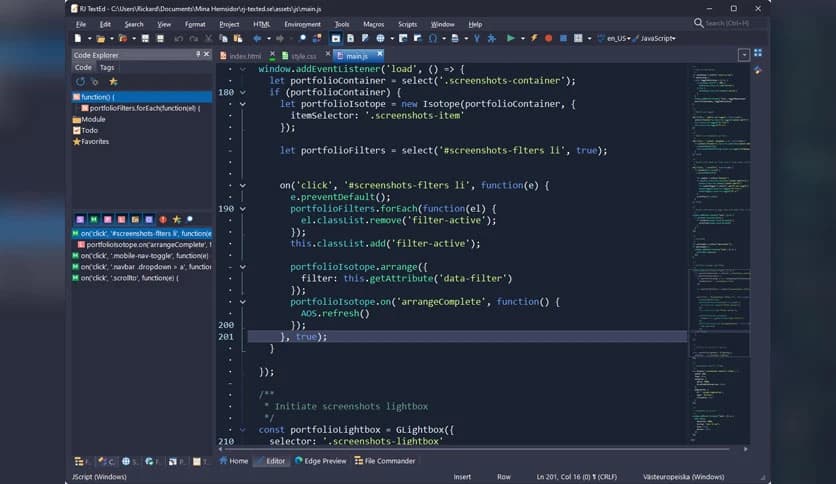The height and width of the screenshot is (484, 836).
Task: Click the red record macro icon
Action: (549, 38)
